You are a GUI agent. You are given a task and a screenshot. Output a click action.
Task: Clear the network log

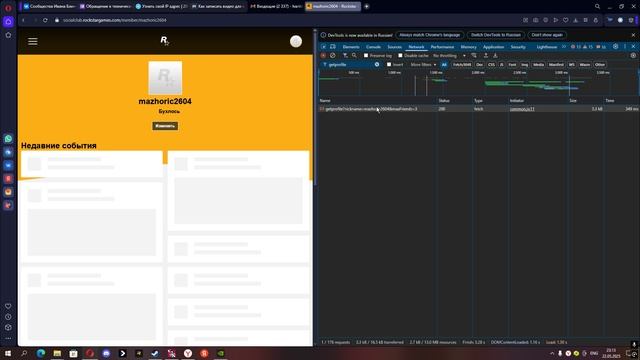[x=333, y=56]
